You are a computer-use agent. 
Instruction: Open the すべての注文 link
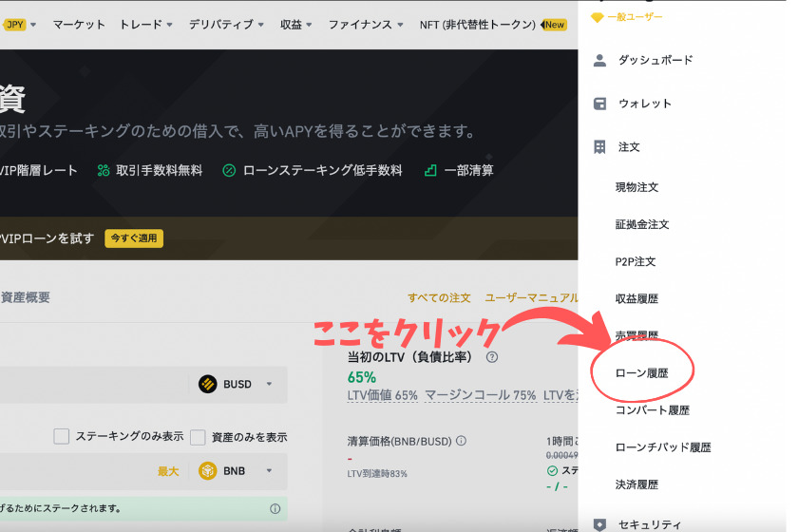(x=439, y=297)
